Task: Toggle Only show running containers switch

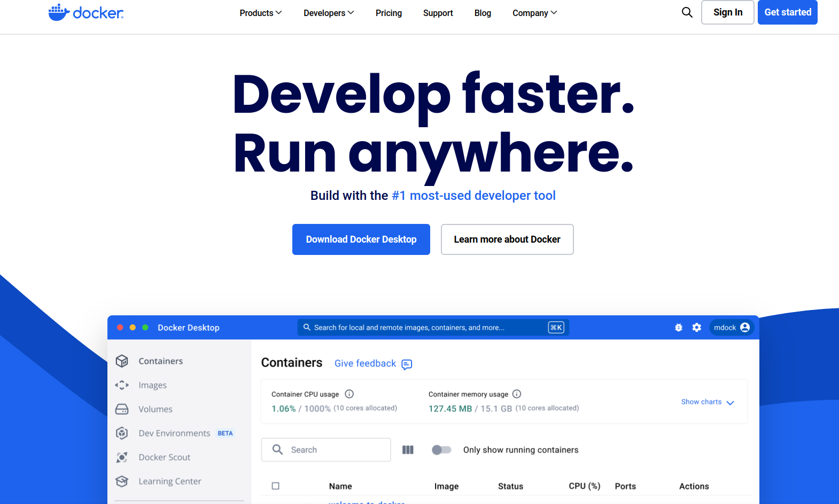Action: click(x=441, y=450)
